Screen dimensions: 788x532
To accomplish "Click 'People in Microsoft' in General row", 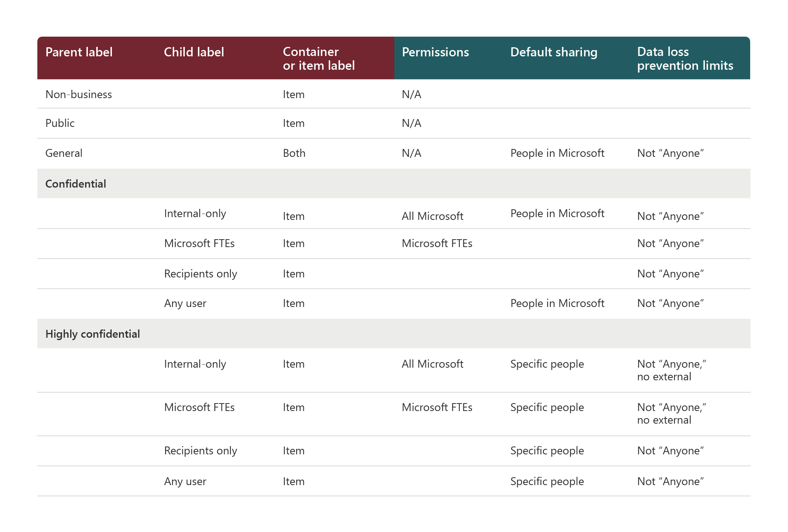I will 557,153.
